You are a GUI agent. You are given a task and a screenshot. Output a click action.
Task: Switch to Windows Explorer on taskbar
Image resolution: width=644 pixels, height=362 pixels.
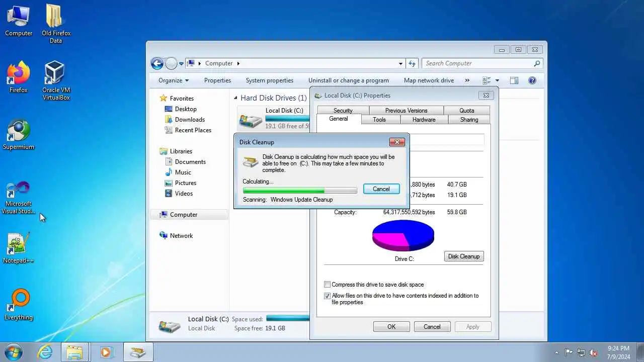[x=74, y=352]
